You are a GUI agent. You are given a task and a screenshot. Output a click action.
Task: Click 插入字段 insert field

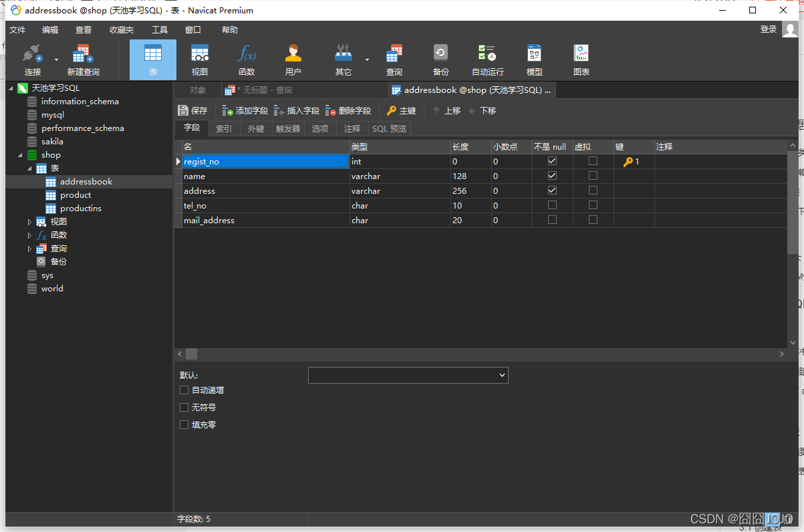297,111
